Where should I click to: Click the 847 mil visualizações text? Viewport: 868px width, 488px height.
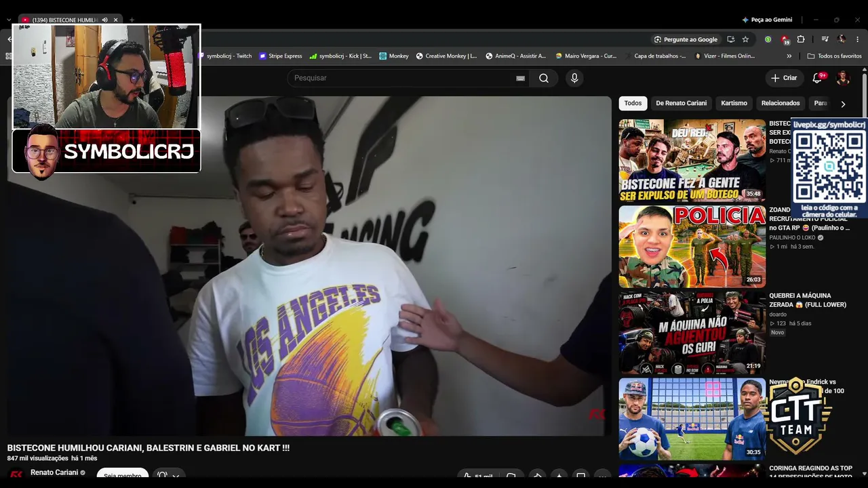(x=38, y=459)
